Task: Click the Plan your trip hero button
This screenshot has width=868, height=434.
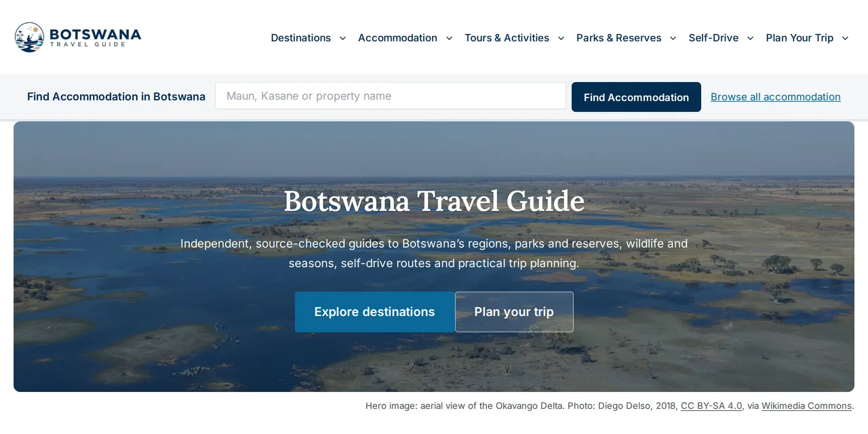Action: (514, 312)
